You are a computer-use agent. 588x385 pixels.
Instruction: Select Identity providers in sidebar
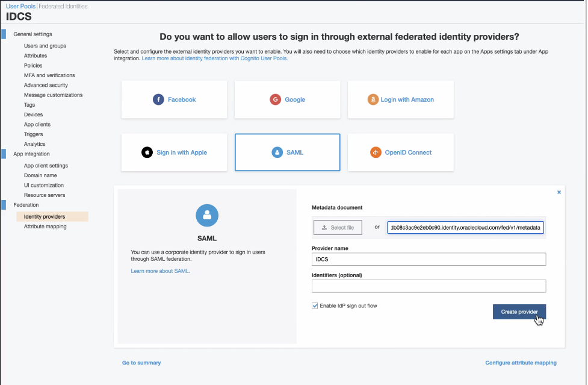coord(52,216)
